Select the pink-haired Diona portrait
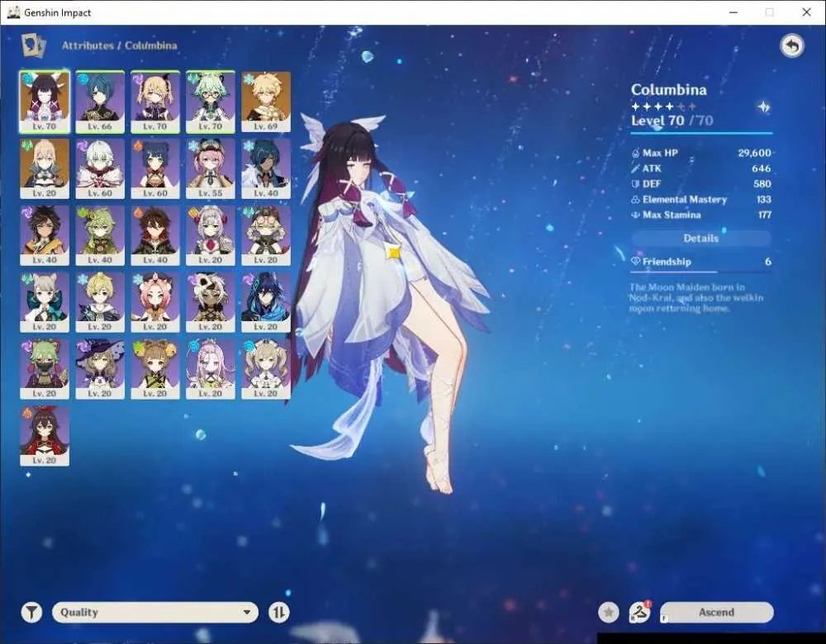Image resolution: width=826 pixels, height=644 pixels. pos(155,302)
